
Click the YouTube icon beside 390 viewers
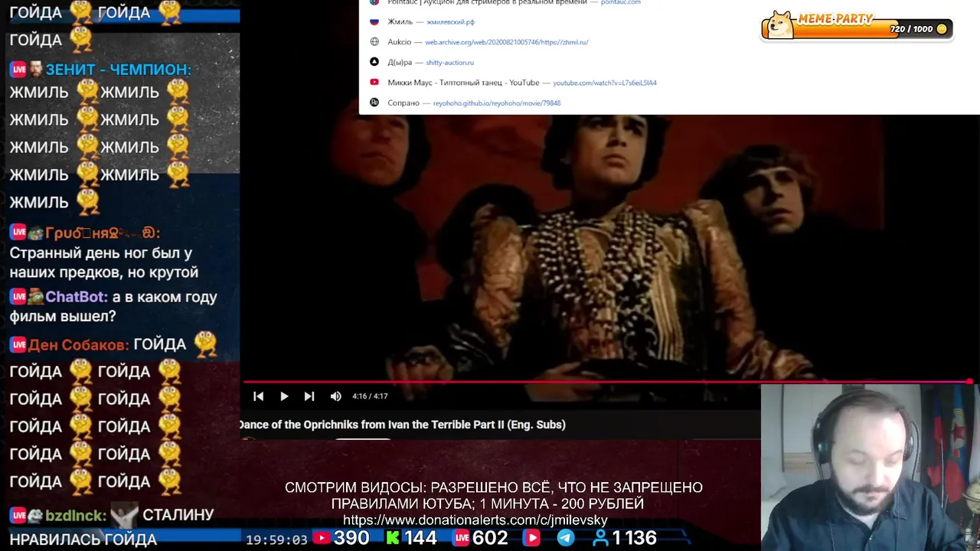[322, 539]
